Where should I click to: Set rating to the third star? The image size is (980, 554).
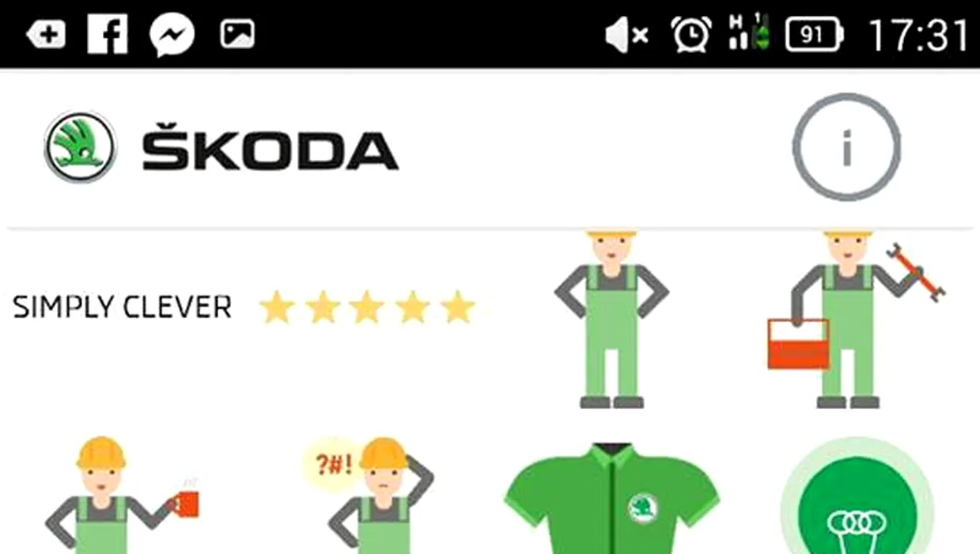pyautogui.click(x=367, y=307)
